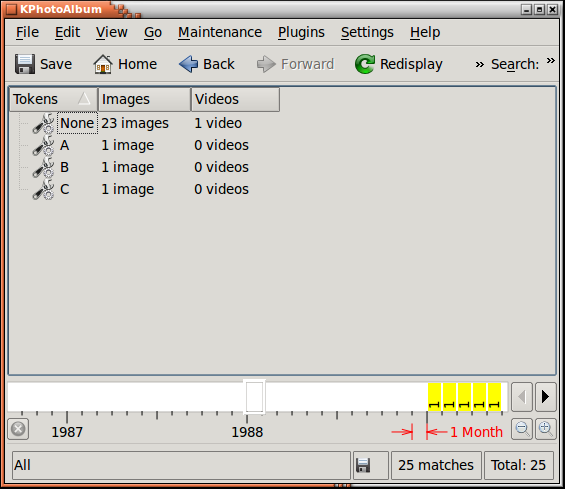Open the Plugins menu

coord(301,32)
